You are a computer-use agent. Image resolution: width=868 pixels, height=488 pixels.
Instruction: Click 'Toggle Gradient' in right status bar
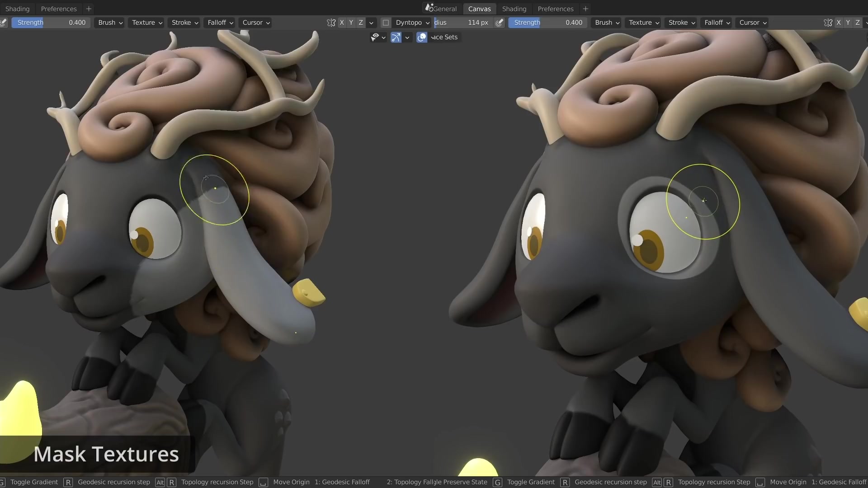[531, 482]
